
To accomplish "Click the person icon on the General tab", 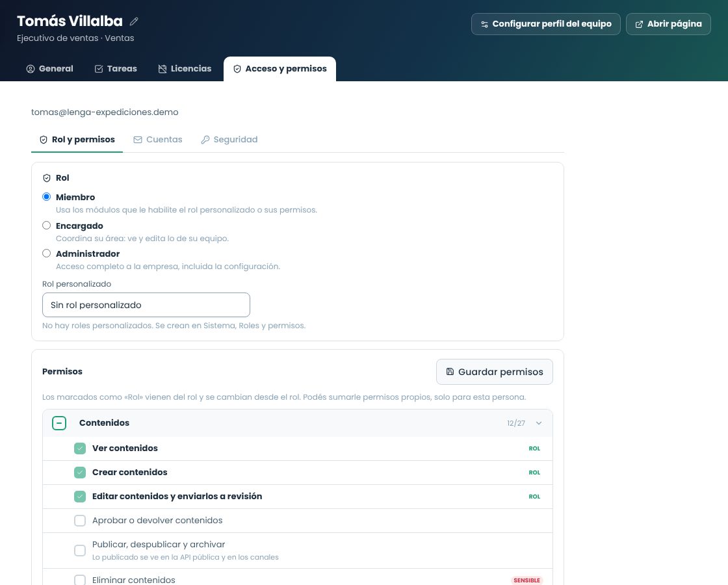I will (x=31, y=69).
